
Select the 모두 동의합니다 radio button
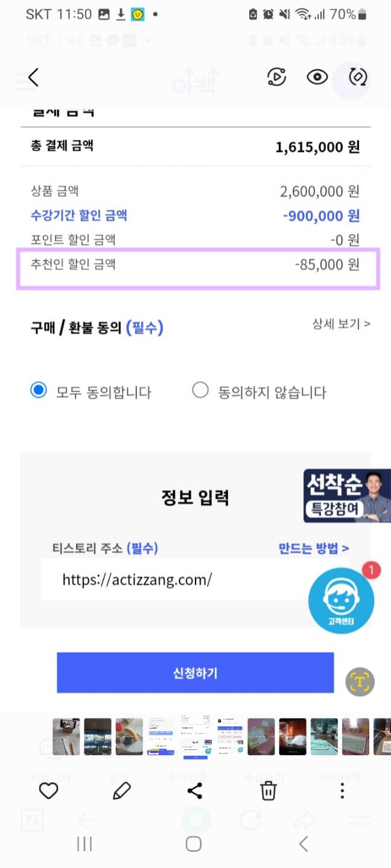click(39, 389)
